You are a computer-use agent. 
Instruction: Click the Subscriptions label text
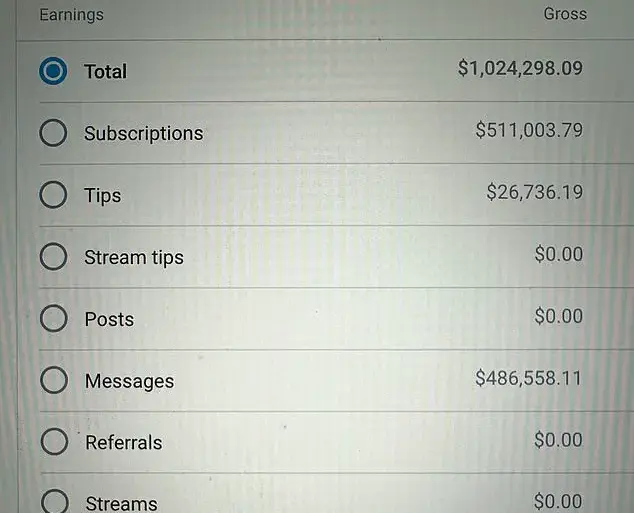[x=143, y=133]
